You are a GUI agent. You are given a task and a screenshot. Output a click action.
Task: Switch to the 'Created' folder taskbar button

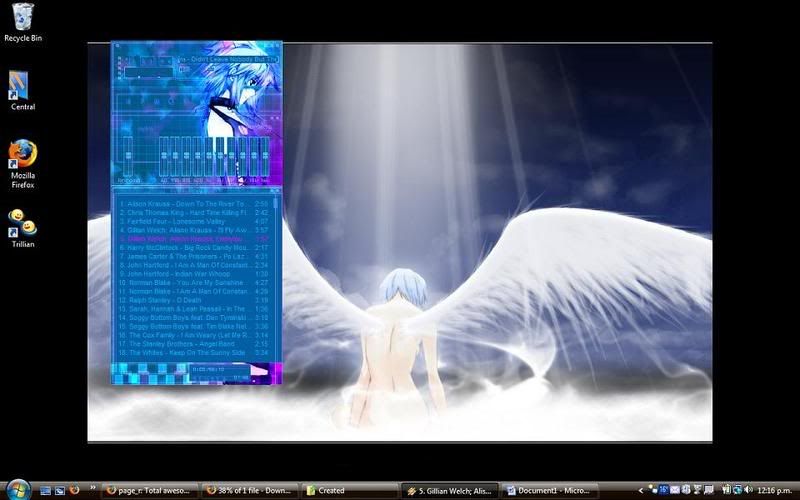(x=350, y=491)
